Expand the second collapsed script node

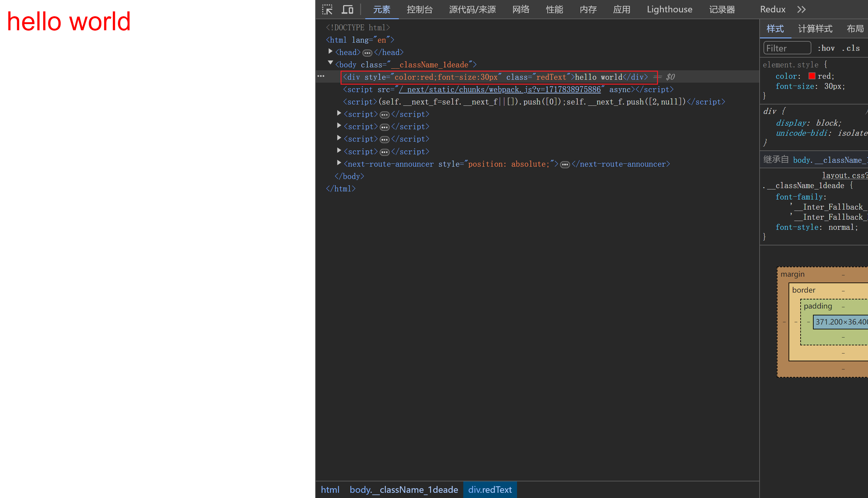coord(339,126)
